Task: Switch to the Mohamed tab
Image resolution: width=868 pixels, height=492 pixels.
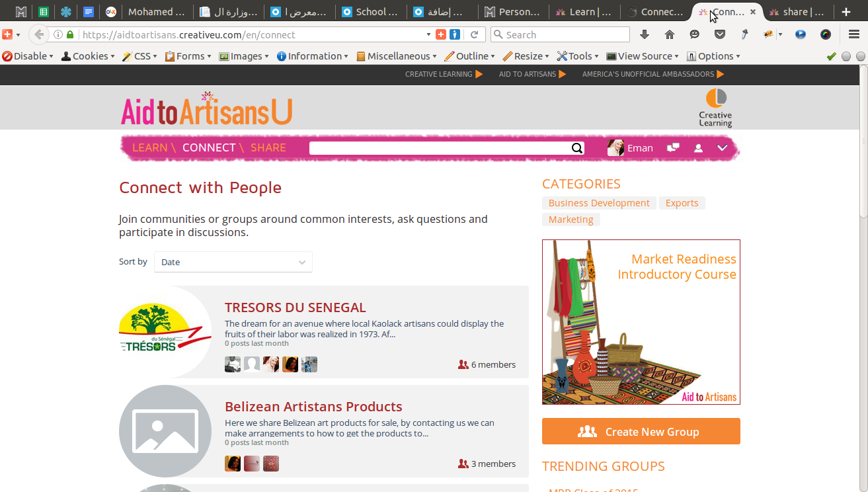Action: point(156,12)
